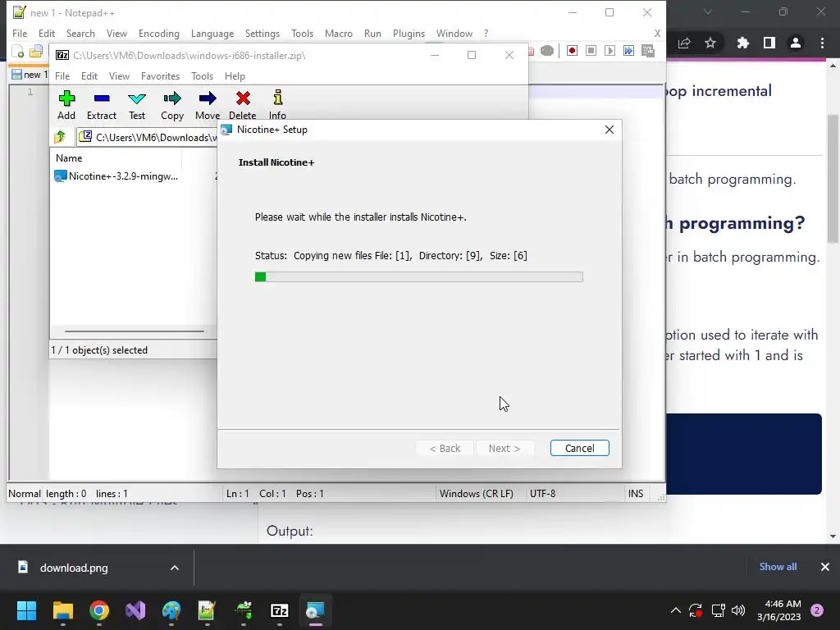Expand download.png options chevron

(x=175, y=568)
